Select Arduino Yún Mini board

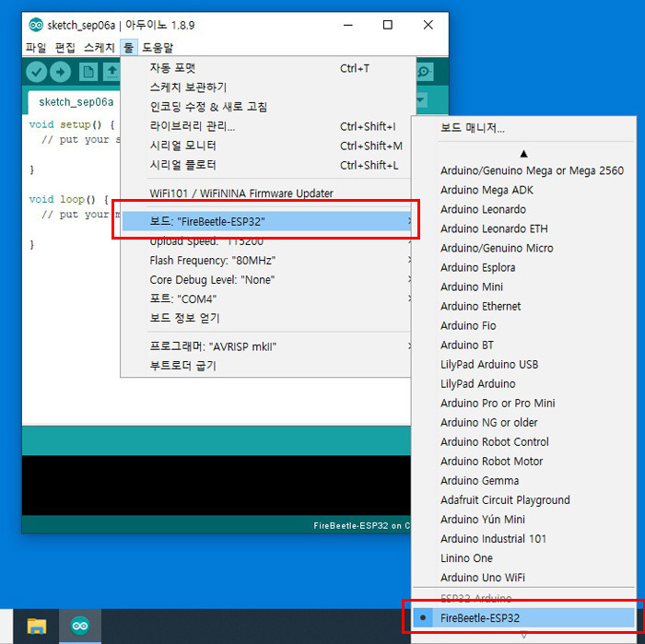pos(523,519)
